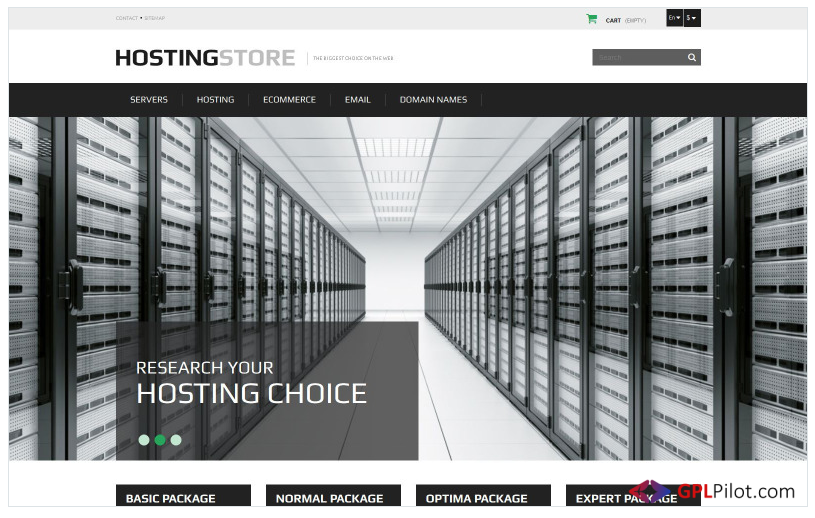Click into the Search input field
The height and width of the screenshot is (518, 815).
pyautogui.click(x=636, y=58)
